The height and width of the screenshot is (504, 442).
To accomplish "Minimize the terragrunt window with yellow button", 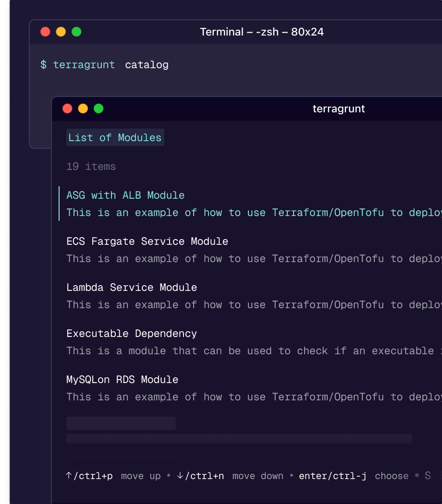I will click(x=83, y=108).
